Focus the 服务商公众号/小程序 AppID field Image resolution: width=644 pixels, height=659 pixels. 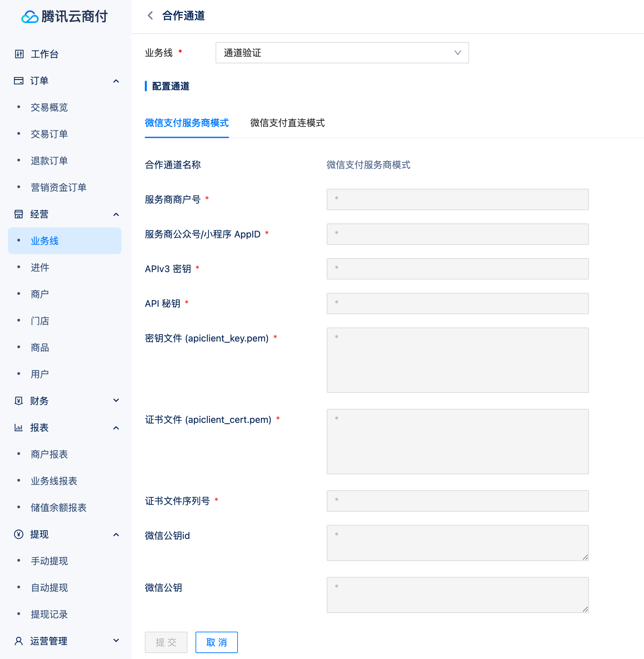click(457, 234)
